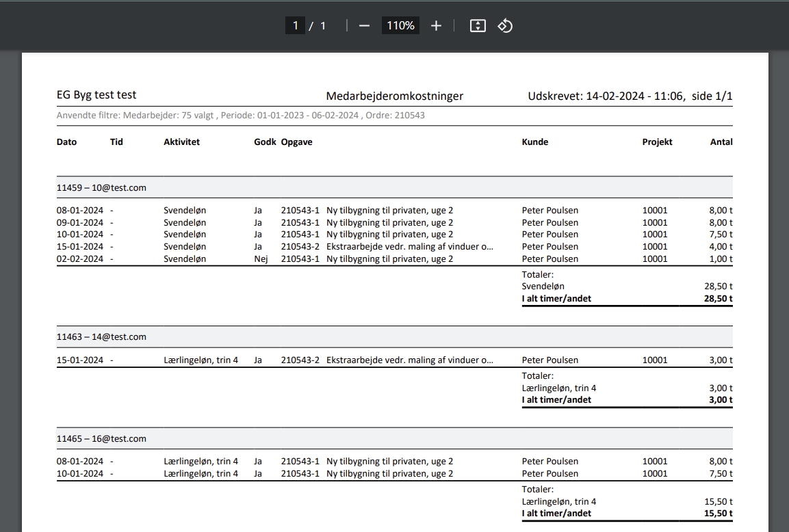Click the Aktivitet column header
Screen dimensions: 789x532
point(181,142)
